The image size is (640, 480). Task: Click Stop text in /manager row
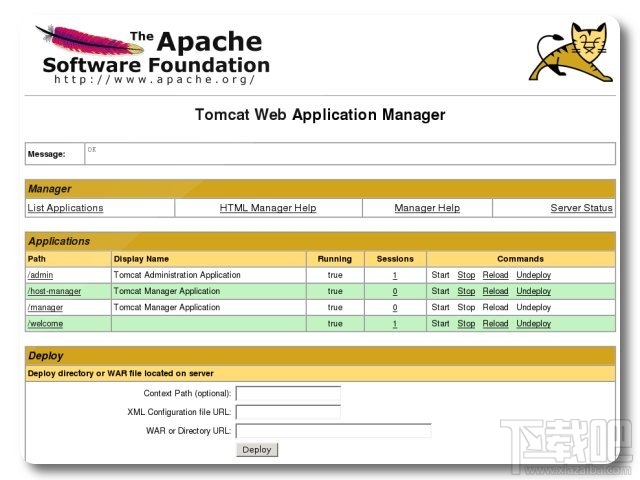point(466,307)
